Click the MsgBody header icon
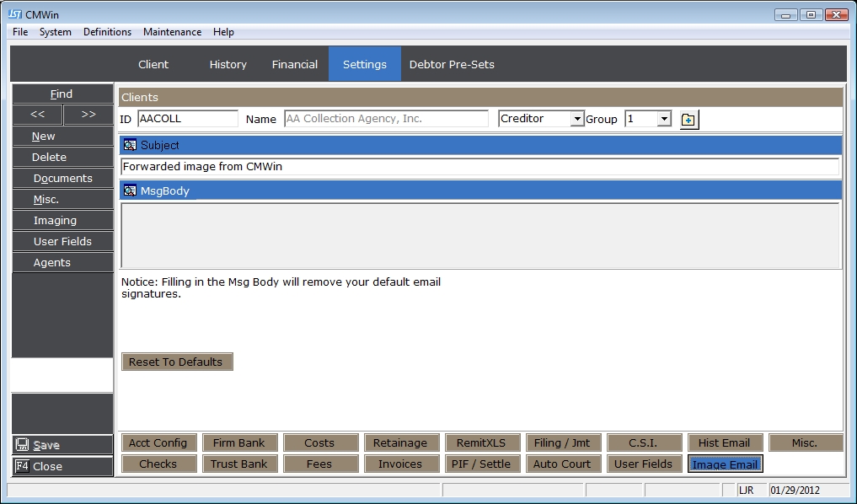The width and height of the screenshot is (857, 504). (x=130, y=190)
